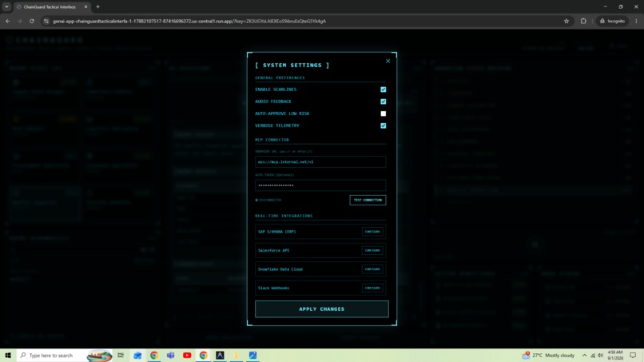Close the System Settings dialog

pos(388,61)
